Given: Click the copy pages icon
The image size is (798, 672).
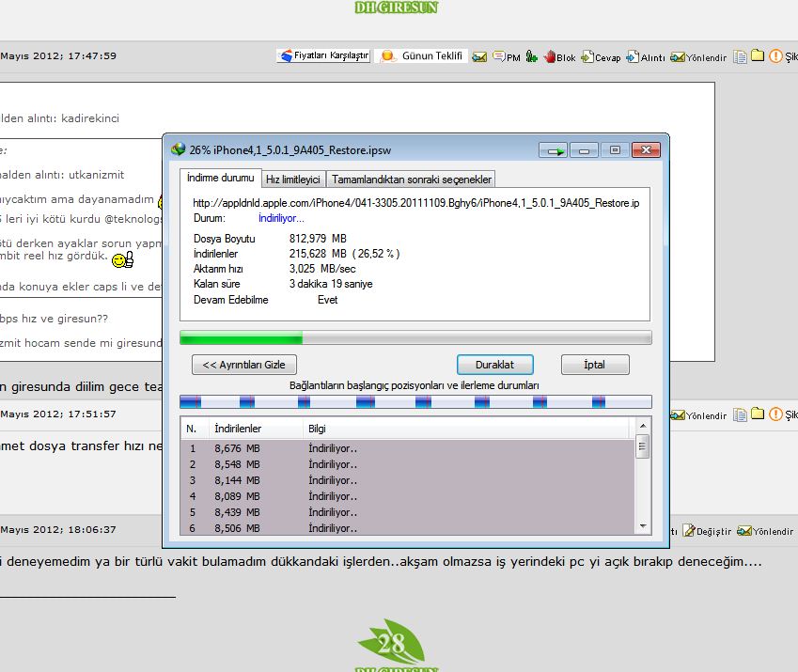Looking at the screenshot, I should 741,56.
